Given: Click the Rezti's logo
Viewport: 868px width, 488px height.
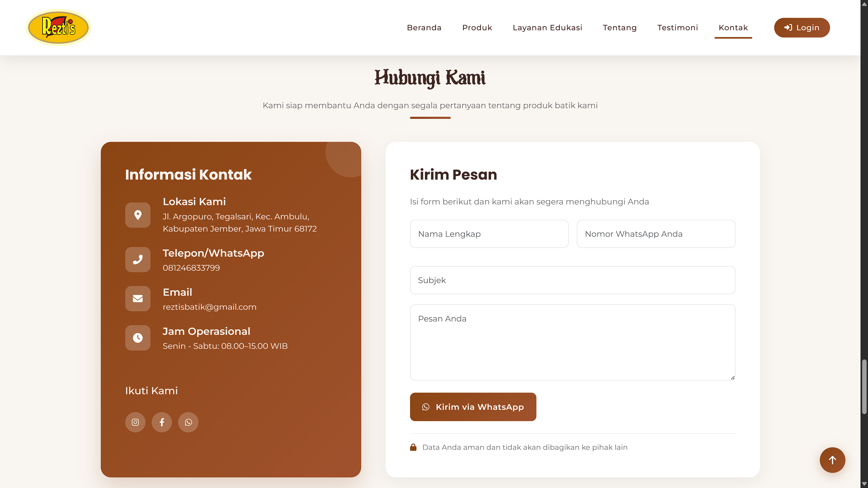Looking at the screenshot, I should tap(58, 28).
